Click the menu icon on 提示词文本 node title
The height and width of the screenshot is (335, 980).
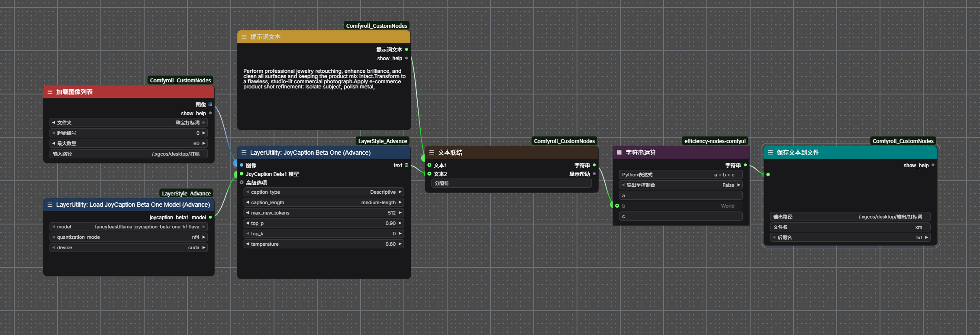click(x=244, y=37)
